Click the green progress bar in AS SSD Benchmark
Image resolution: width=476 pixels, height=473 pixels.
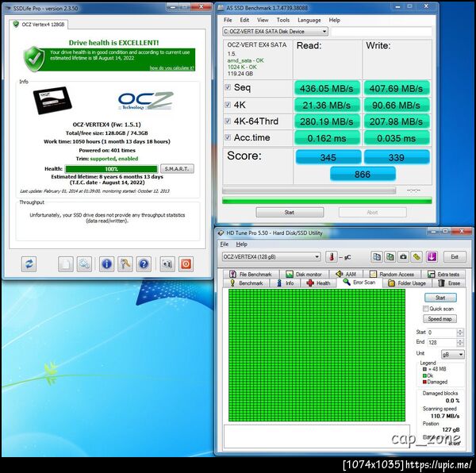coord(327,201)
